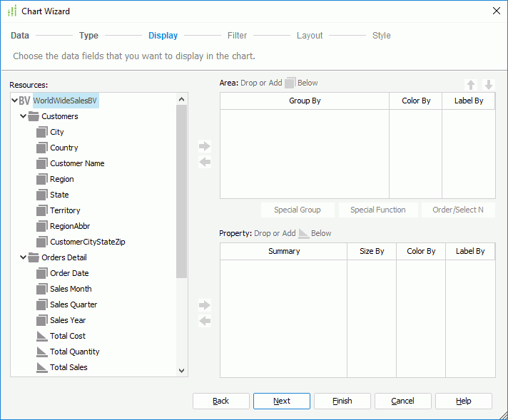Add field to Area with right arrow
Viewport: 508px width, 420px height.
pos(205,146)
